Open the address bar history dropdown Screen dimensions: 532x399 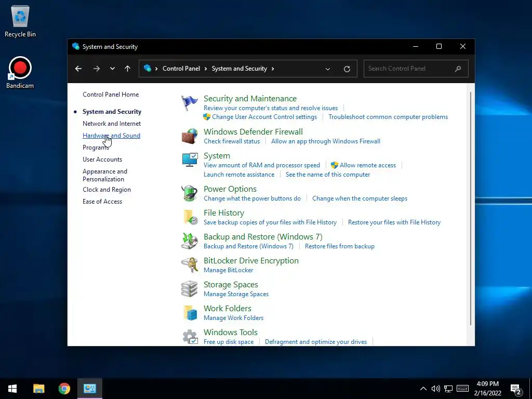point(328,69)
